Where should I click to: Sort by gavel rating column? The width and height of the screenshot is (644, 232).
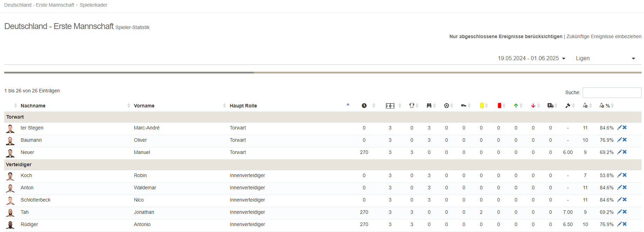point(568,105)
